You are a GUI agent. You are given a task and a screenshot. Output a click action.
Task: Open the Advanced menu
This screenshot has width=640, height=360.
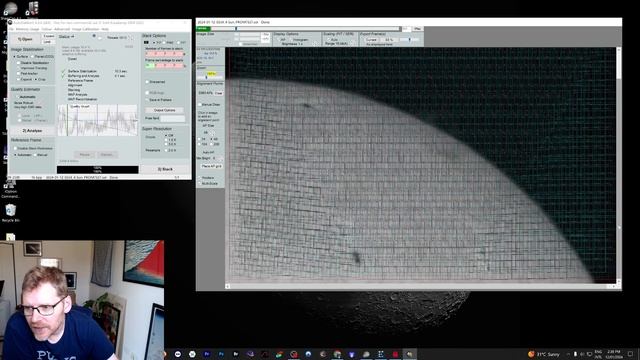pos(62,29)
